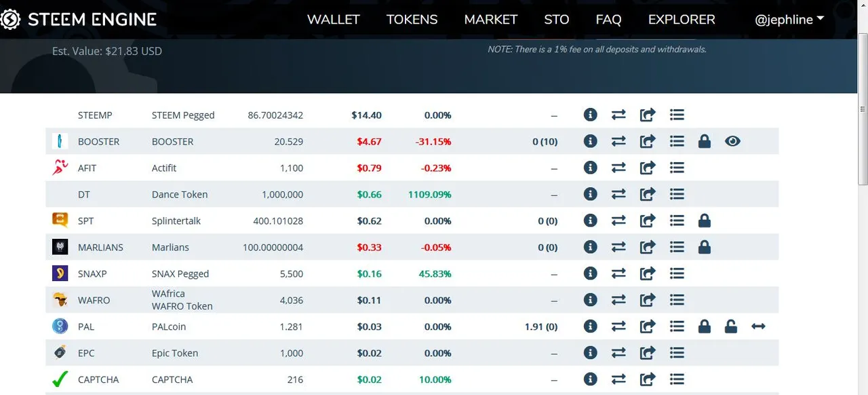868x395 pixels.
Task: Open the FAQ page
Action: (x=608, y=20)
